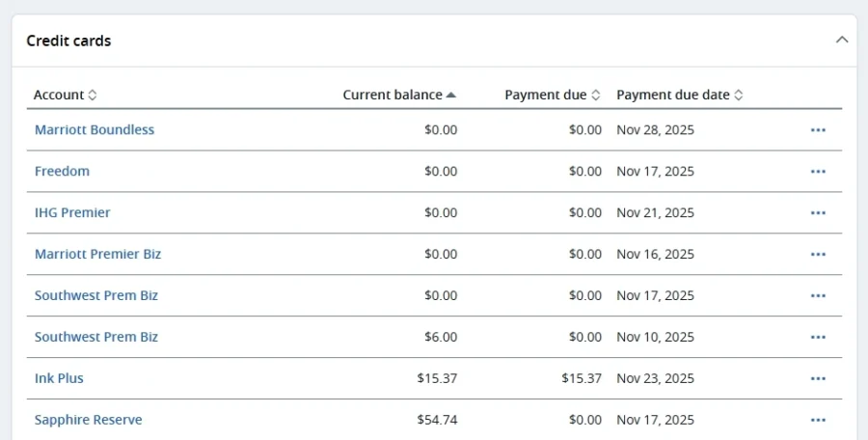Open Southwest Prem Biz with $6.00 balance

pos(96,338)
